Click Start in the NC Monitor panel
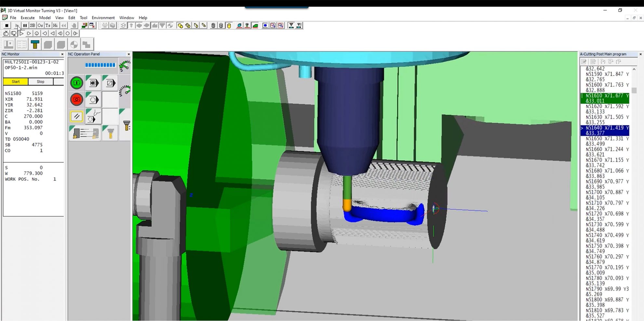Image resolution: width=644 pixels, height=321 pixels. pyautogui.click(x=15, y=82)
